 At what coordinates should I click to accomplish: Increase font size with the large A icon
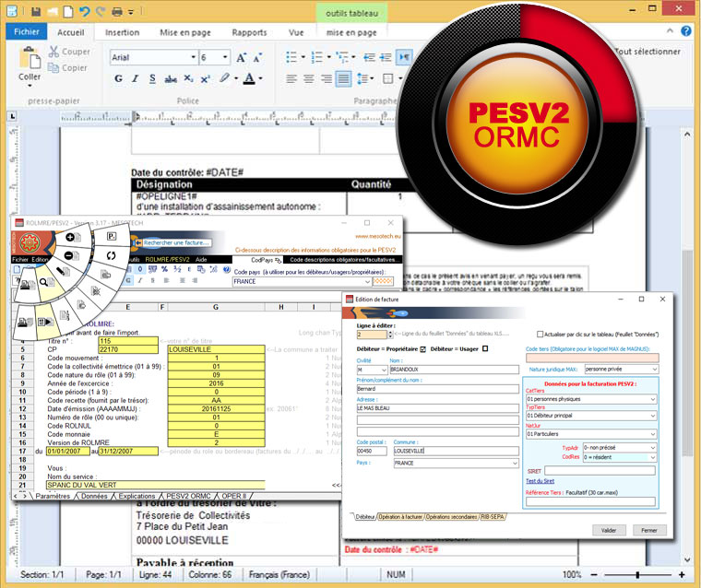pyautogui.click(x=241, y=58)
